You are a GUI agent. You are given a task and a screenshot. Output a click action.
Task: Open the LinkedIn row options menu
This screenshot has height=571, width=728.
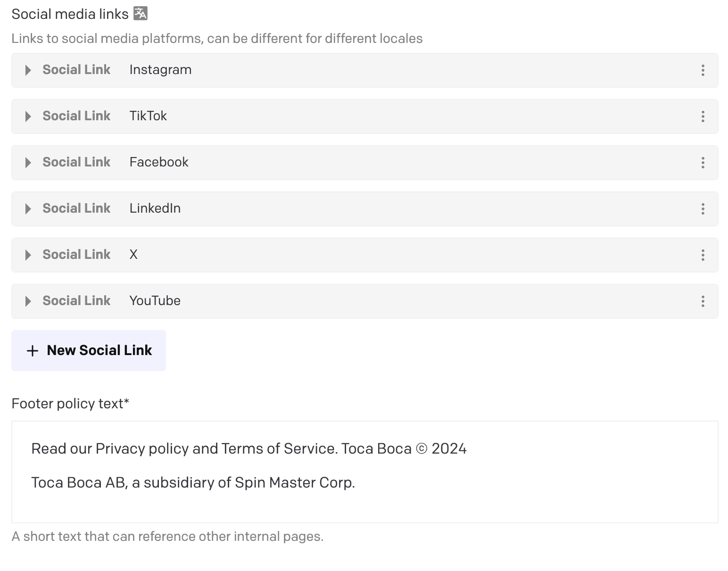click(x=703, y=209)
